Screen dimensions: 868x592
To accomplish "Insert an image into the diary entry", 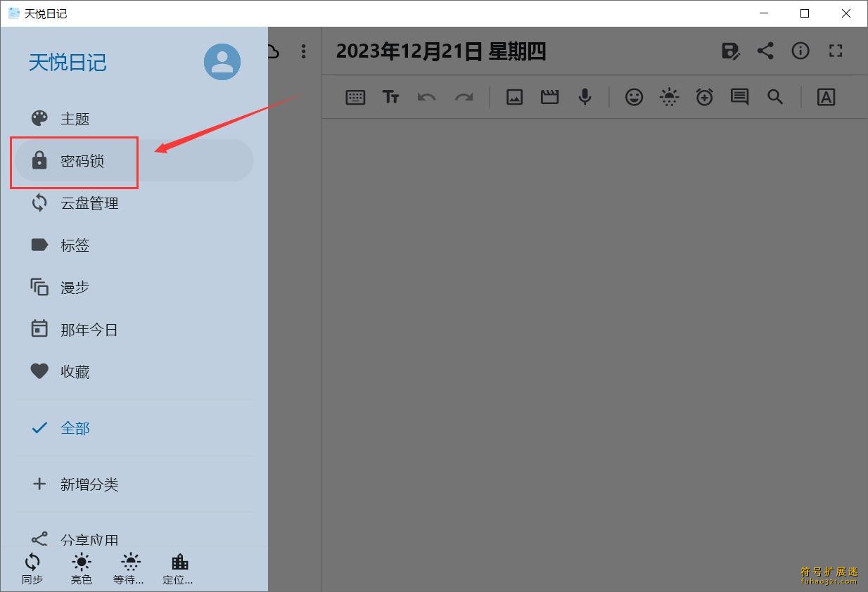I will 514,97.
